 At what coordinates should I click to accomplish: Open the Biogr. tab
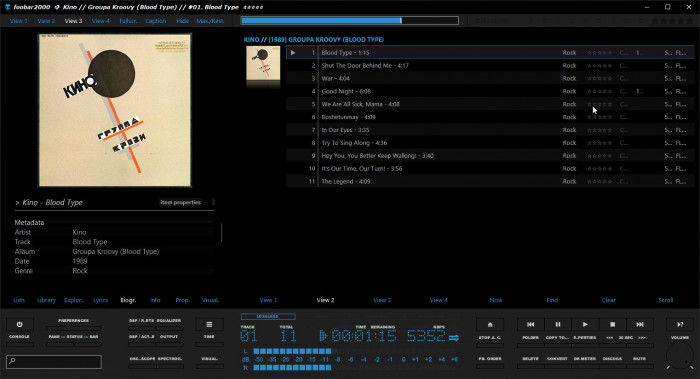pos(128,300)
